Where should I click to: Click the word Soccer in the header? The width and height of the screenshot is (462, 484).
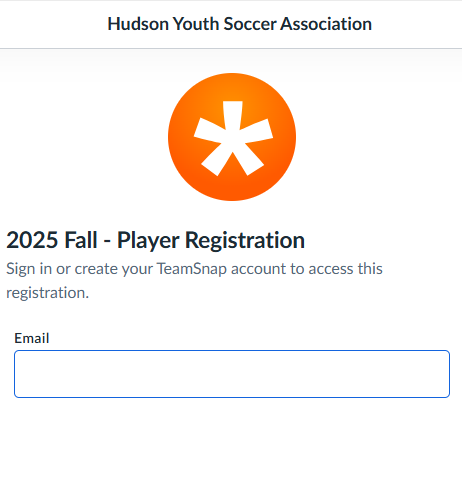click(x=250, y=24)
